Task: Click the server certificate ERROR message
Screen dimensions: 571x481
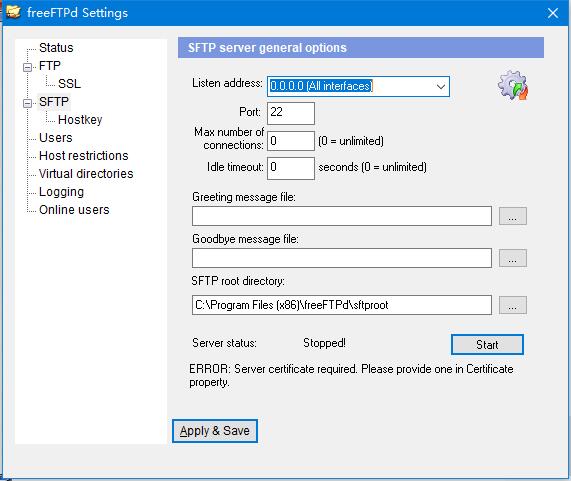Action: click(x=351, y=375)
